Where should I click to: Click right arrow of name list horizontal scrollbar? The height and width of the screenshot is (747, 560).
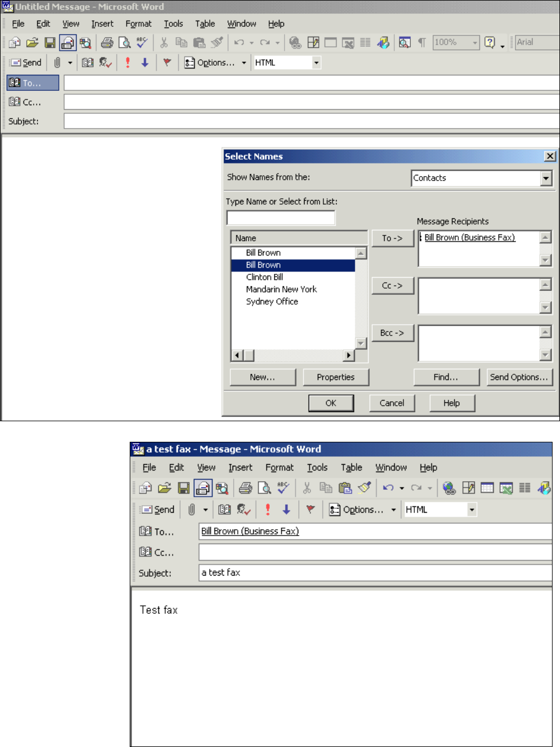pos(349,355)
